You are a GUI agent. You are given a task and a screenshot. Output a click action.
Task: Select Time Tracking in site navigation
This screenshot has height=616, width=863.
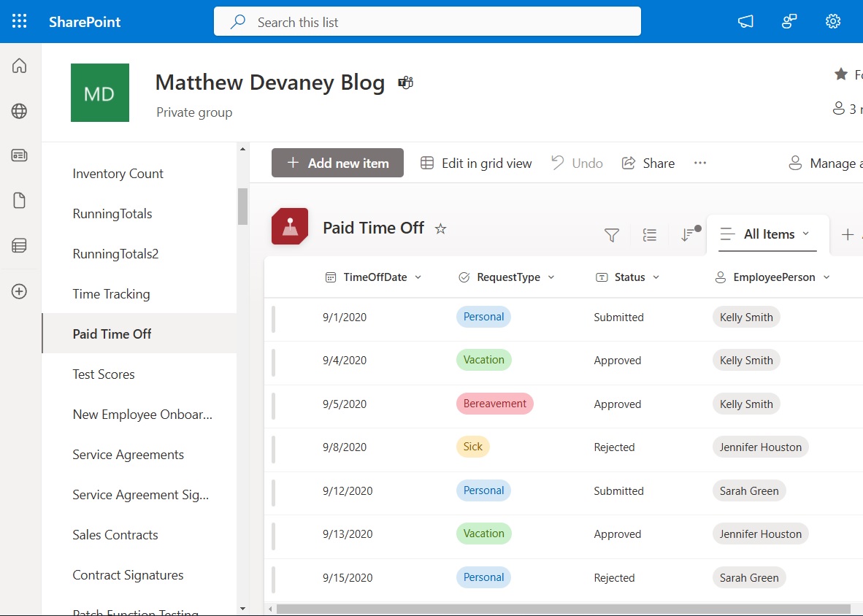point(111,294)
